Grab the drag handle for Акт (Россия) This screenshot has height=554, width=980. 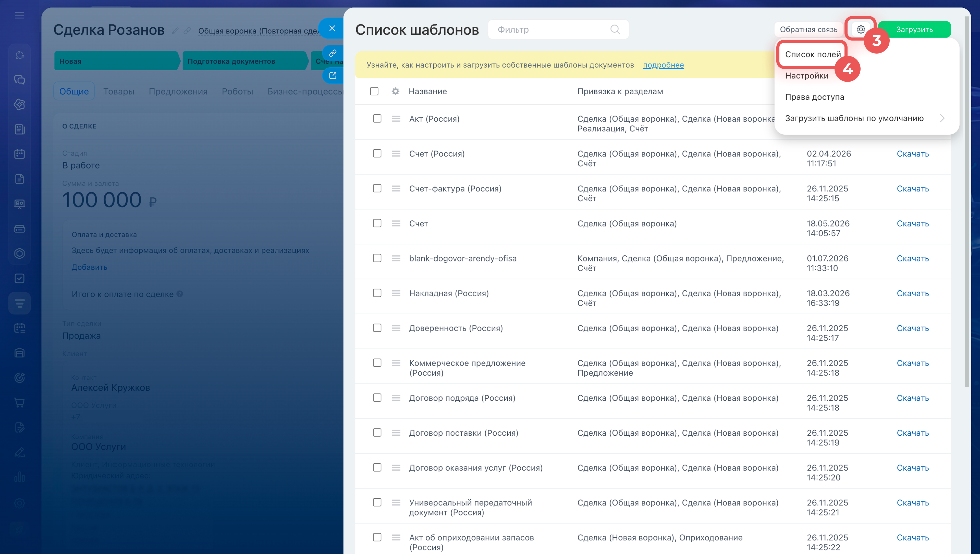(x=396, y=119)
